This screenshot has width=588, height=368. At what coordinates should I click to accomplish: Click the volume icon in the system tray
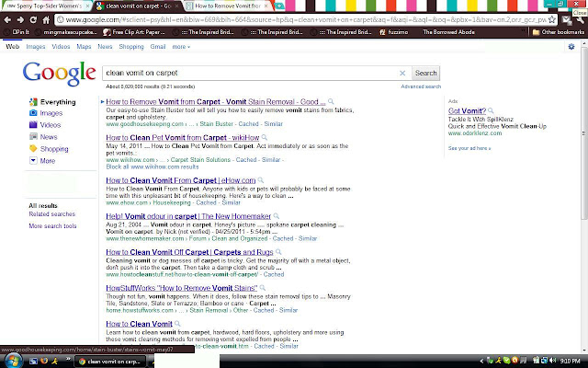coord(553,361)
